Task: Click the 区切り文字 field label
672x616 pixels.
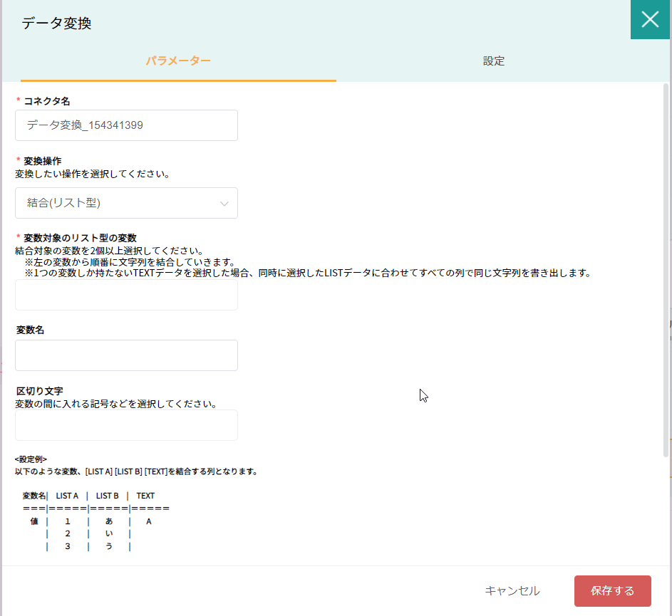Action: (x=40, y=392)
